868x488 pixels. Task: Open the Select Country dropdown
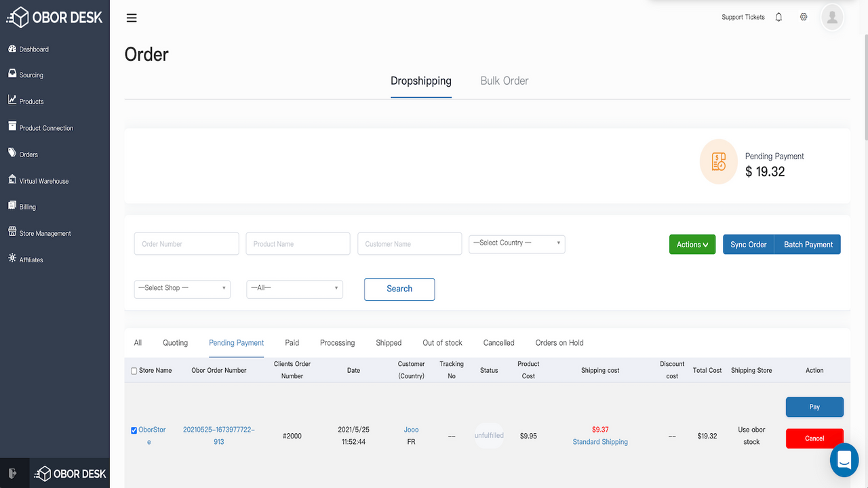(516, 243)
